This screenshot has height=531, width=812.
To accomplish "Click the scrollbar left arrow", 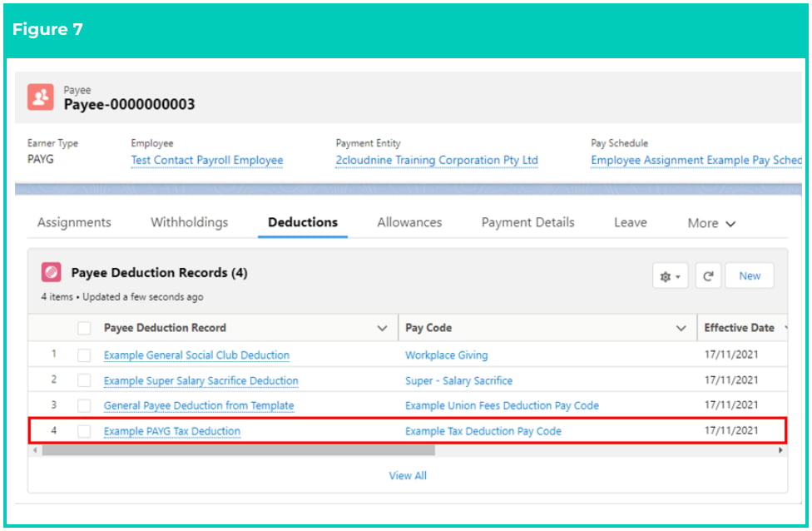I will 35,450.
